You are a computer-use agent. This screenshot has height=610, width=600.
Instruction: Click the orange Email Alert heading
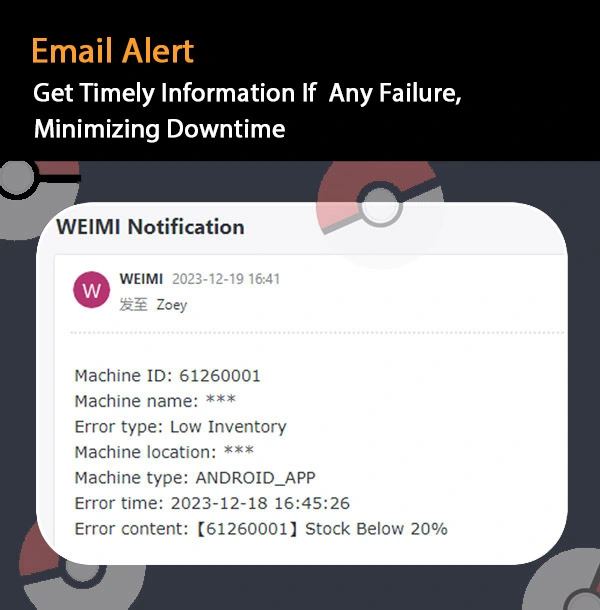point(112,51)
